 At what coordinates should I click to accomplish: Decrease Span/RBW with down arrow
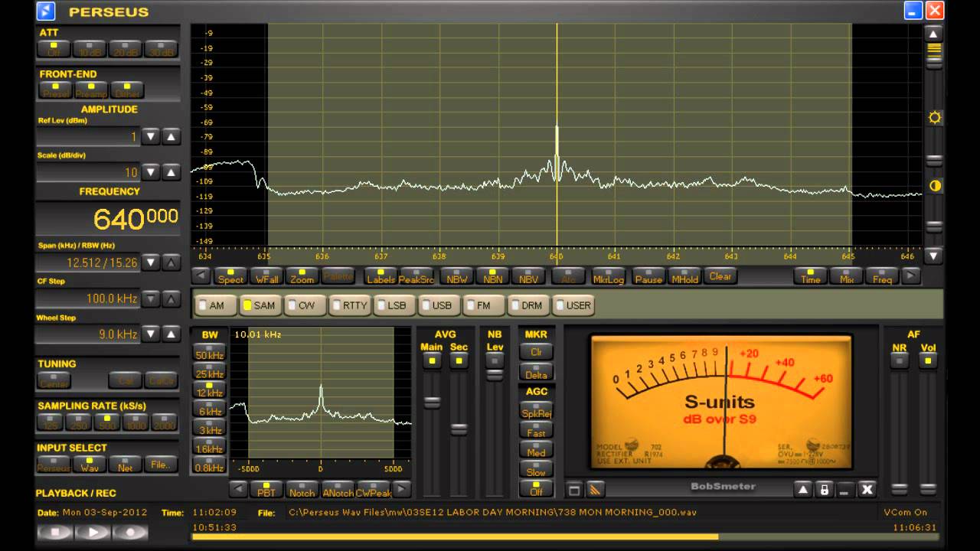pyautogui.click(x=152, y=262)
